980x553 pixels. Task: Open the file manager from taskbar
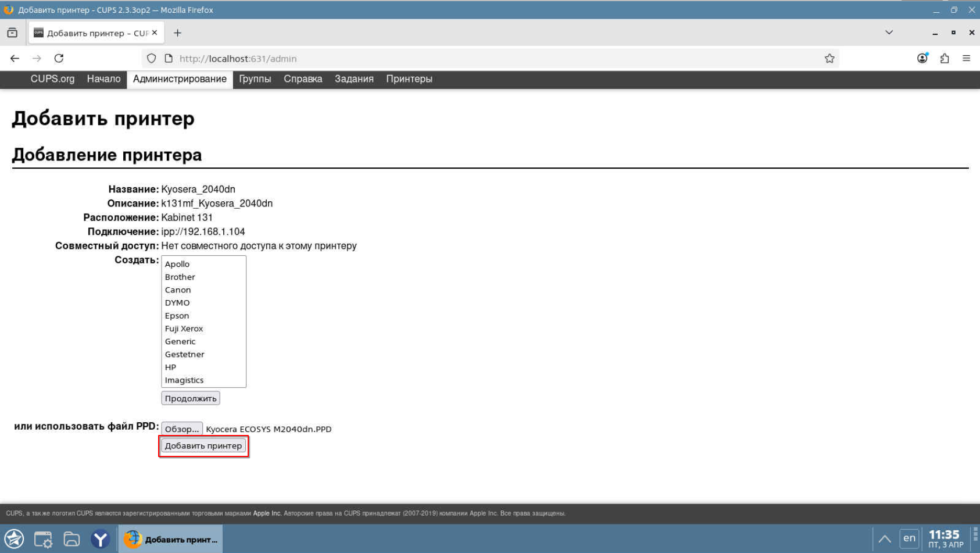click(x=71, y=539)
